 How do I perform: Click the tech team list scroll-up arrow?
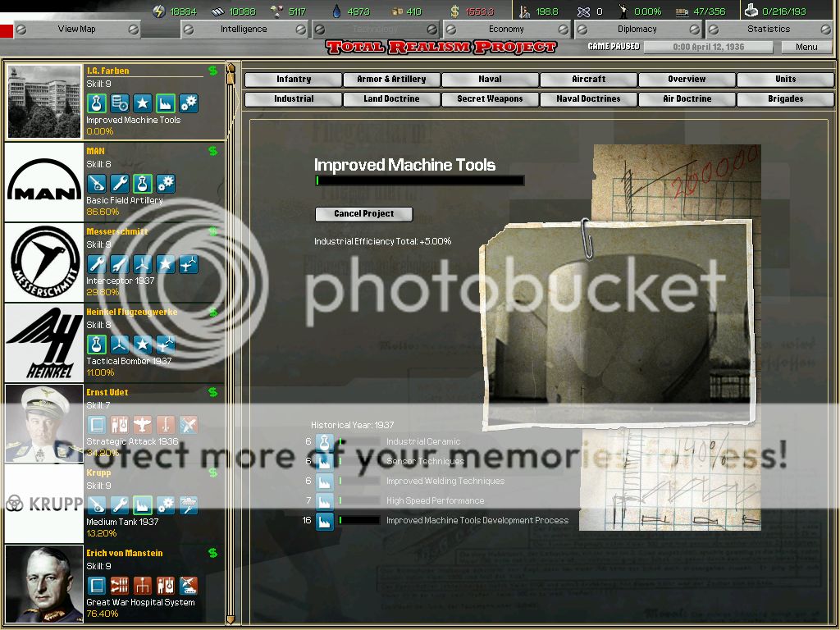coord(231,68)
